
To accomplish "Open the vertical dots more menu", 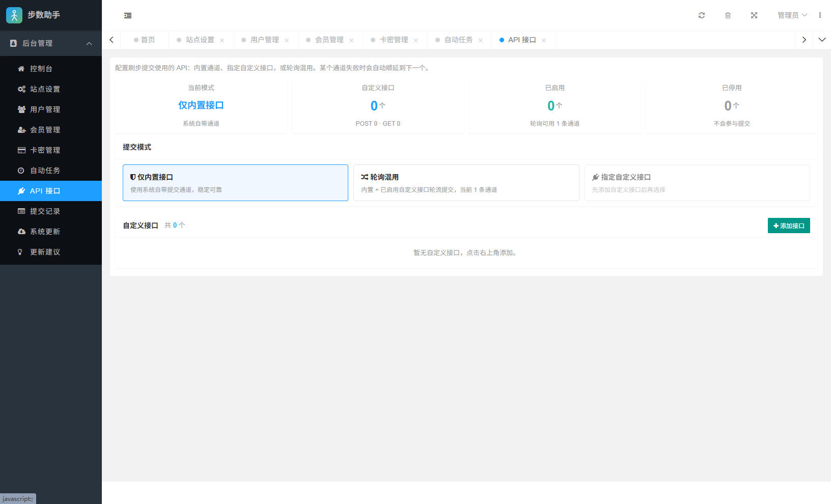I will click(820, 15).
